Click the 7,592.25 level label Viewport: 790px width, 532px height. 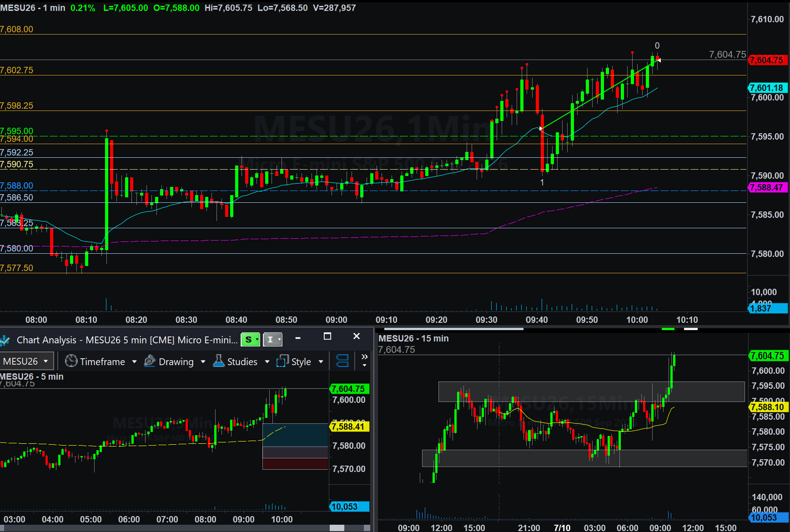click(17, 152)
